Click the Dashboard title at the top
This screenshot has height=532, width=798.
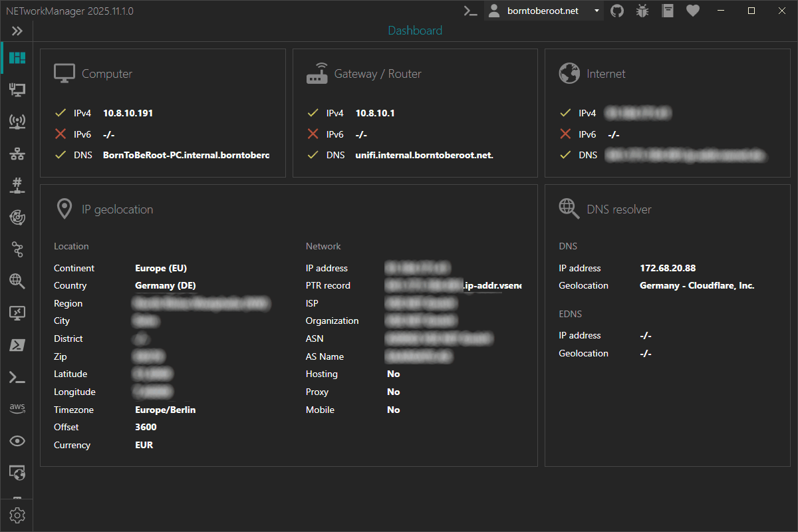click(414, 31)
